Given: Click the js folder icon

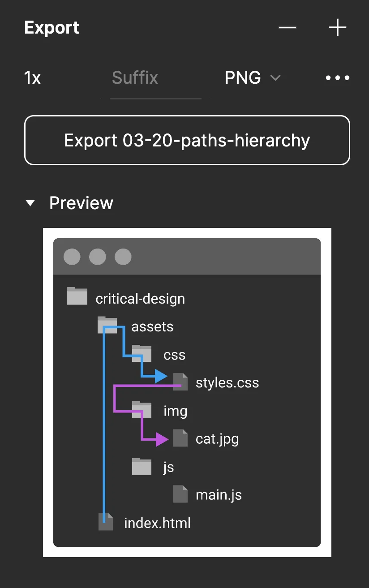Looking at the screenshot, I should (x=141, y=466).
